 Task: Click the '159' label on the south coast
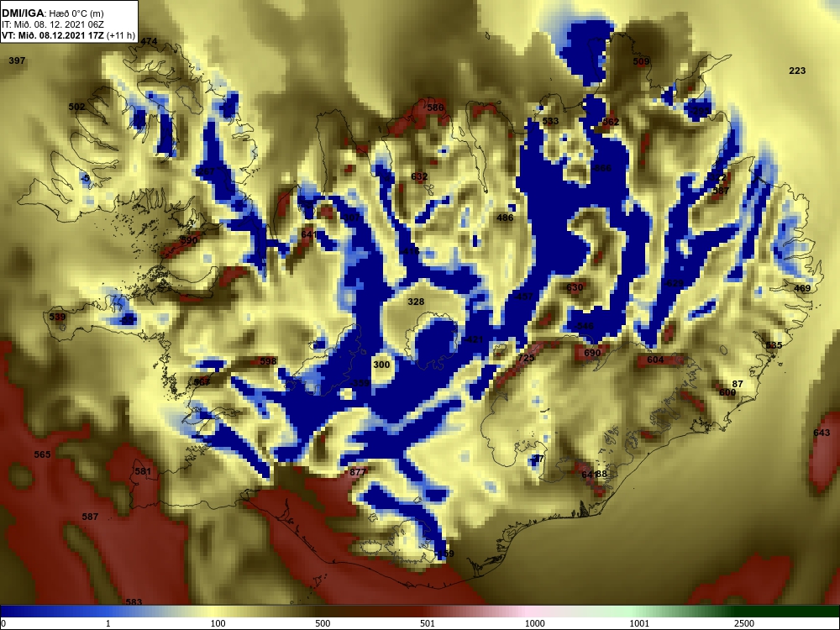pyautogui.click(x=445, y=554)
